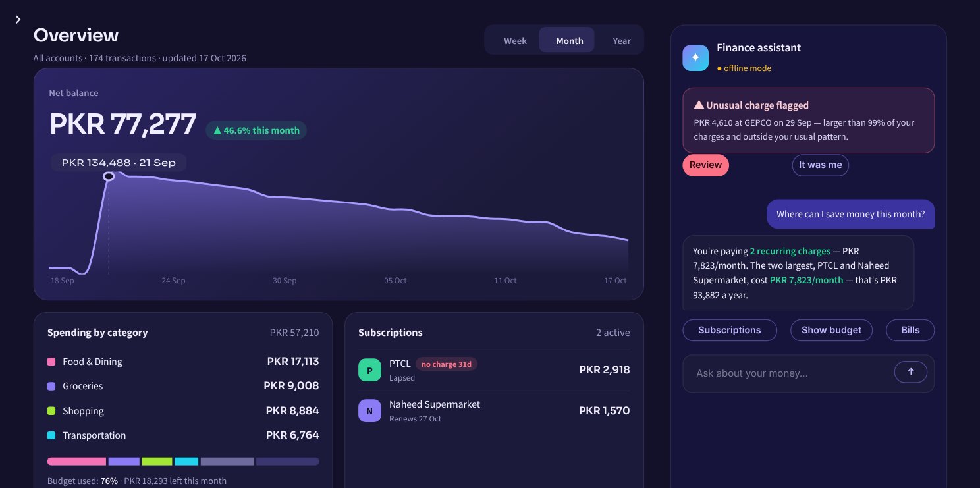Click the Show budget suggestion chip
The height and width of the screenshot is (488, 980).
pyautogui.click(x=831, y=330)
